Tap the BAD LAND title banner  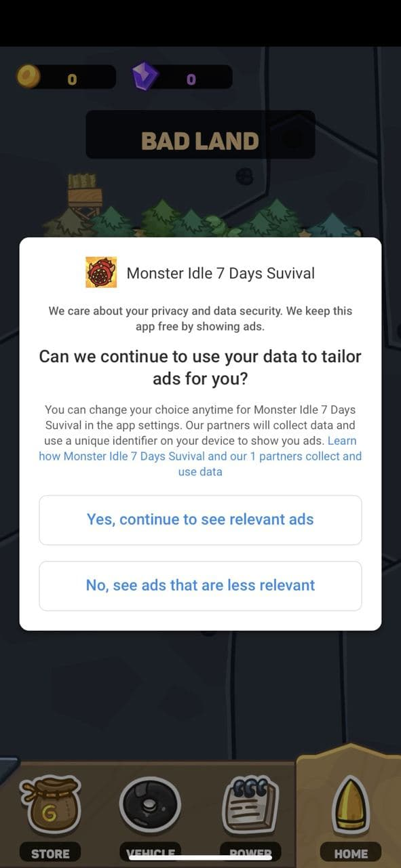pyautogui.click(x=200, y=141)
